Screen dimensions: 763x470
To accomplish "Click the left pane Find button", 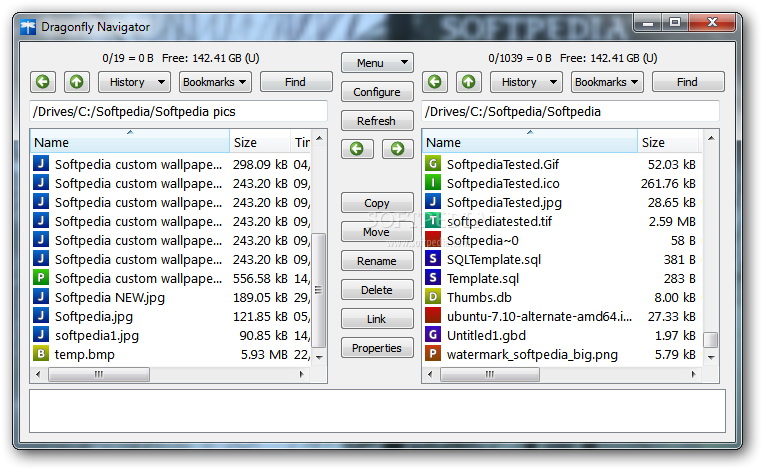I will click(x=296, y=82).
